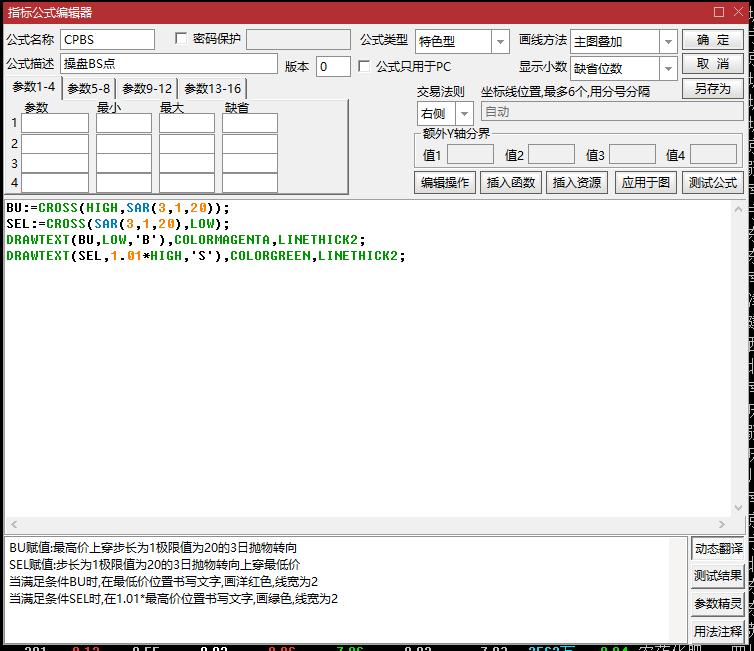Tick the 公式只用于PC checkbox
The height and width of the screenshot is (651, 754).
[x=364, y=66]
